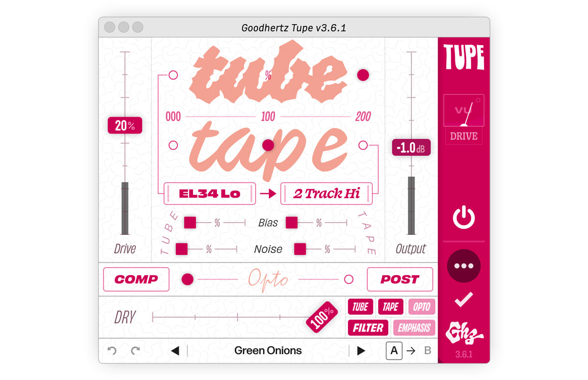The width and height of the screenshot is (588, 380).
Task: Click the undo arrow icon
Action: click(x=112, y=351)
